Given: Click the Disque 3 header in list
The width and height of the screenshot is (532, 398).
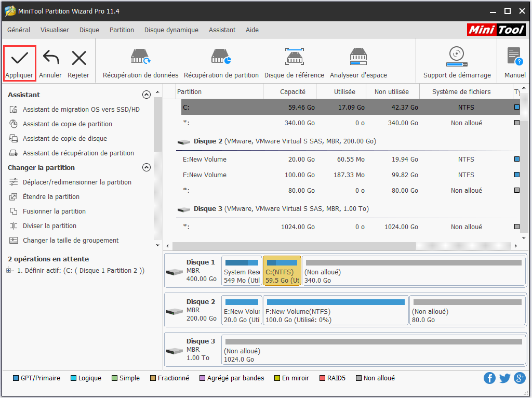Looking at the screenshot, I should (x=273, y=209).
